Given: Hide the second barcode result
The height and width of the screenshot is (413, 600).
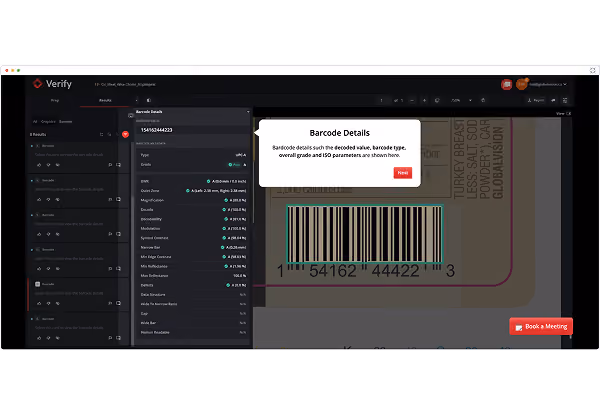Looking at the screenshot, I should [58, 199].
